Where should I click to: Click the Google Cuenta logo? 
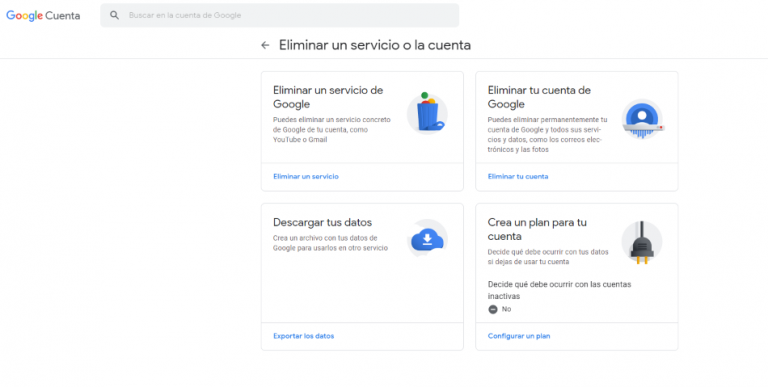[43, 16]
